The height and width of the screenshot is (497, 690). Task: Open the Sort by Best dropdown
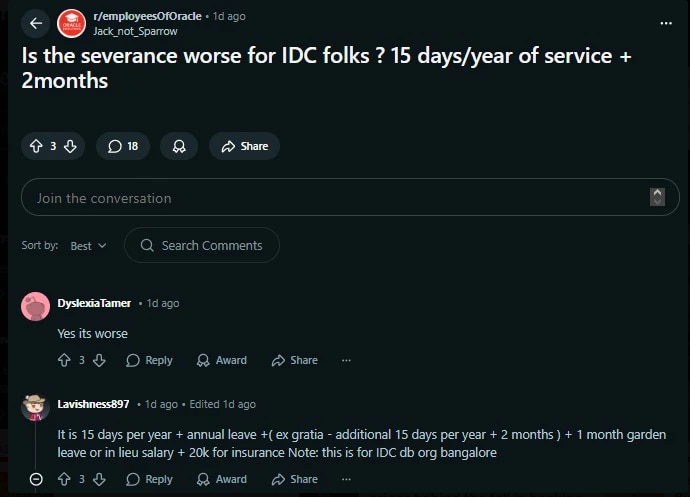[x=88, y=246]
